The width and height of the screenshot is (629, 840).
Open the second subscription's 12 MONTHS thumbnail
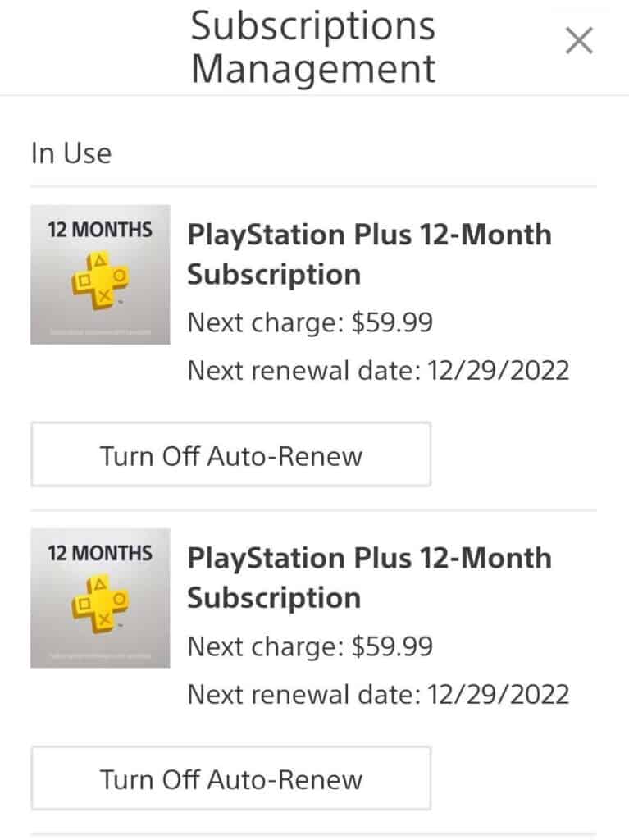pyautogui.click(x=100, y=598)
